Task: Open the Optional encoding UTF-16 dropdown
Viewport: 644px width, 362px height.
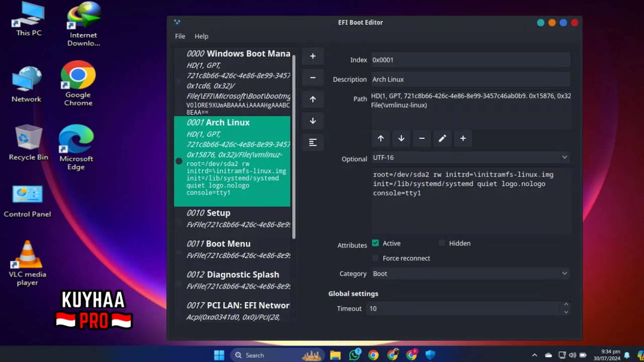Action: coord(471,157)
